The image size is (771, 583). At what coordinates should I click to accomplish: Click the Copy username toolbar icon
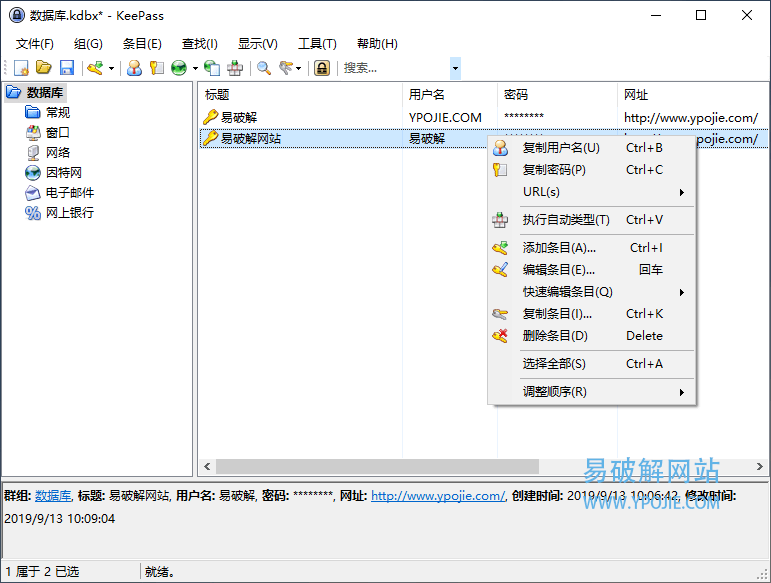click(134, 68)
